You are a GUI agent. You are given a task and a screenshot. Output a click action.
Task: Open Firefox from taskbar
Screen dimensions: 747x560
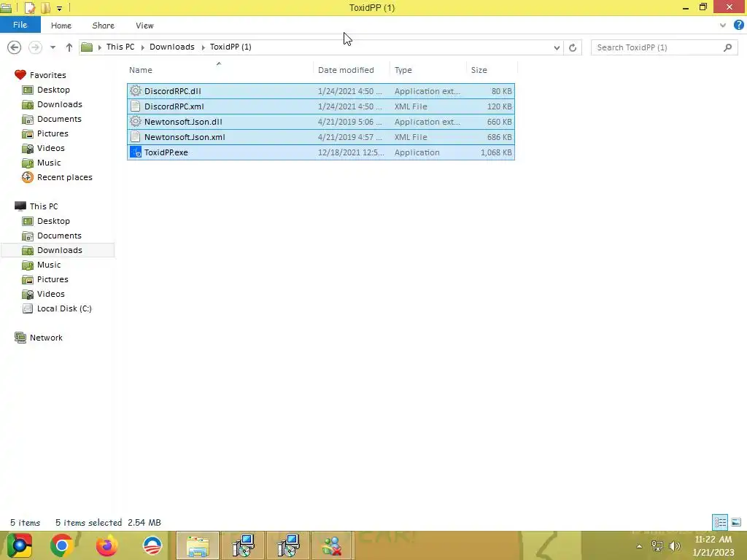pyautogui.click(x=107, y=545)
